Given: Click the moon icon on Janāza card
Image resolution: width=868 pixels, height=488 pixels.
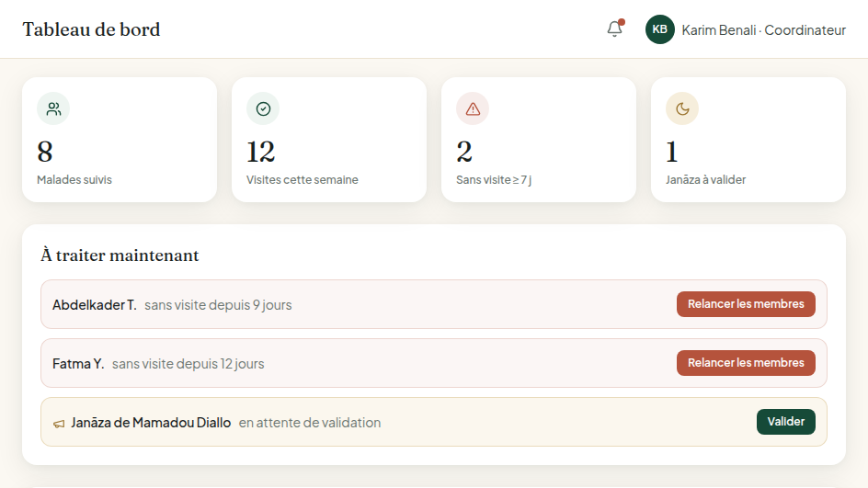Looking at the screenshot, I should pyautogui.click(x=682, y=108).
